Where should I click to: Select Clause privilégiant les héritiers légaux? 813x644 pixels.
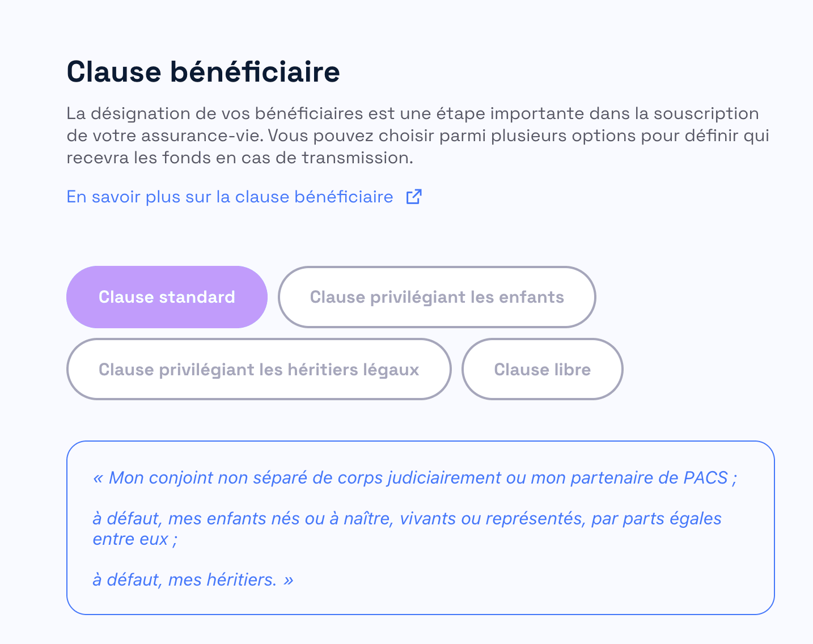[x=259, y=369]
